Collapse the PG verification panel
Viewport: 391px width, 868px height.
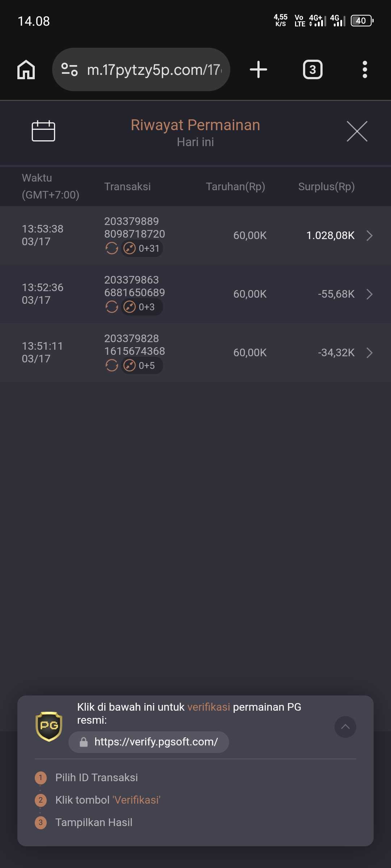[x=345, y=727]
